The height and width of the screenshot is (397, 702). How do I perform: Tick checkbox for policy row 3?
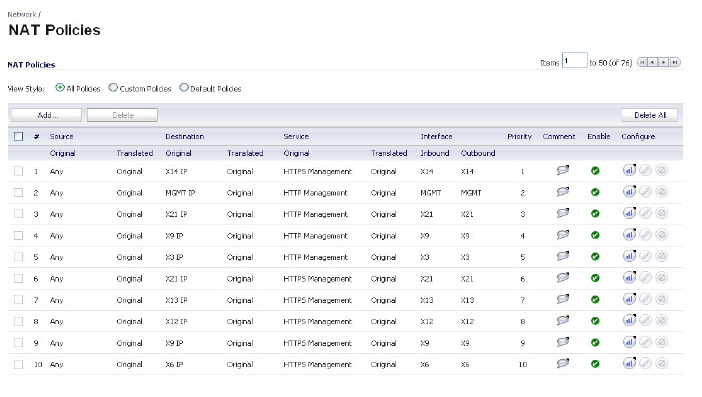click(x=18, y=214)
